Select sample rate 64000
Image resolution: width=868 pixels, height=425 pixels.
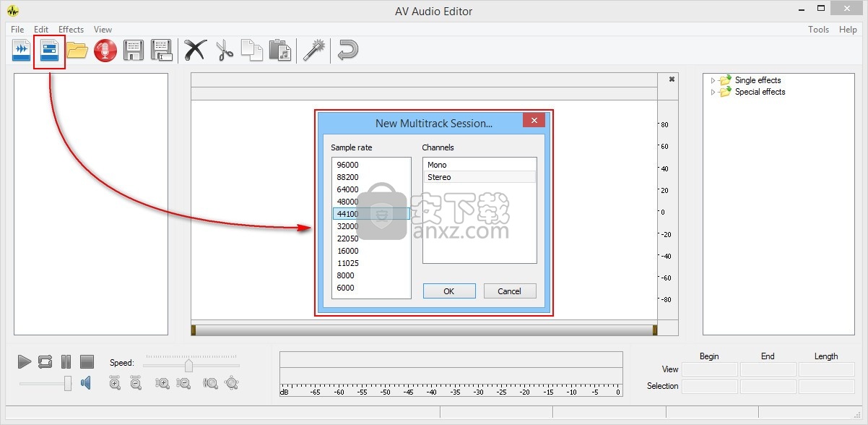click(371, 189)
